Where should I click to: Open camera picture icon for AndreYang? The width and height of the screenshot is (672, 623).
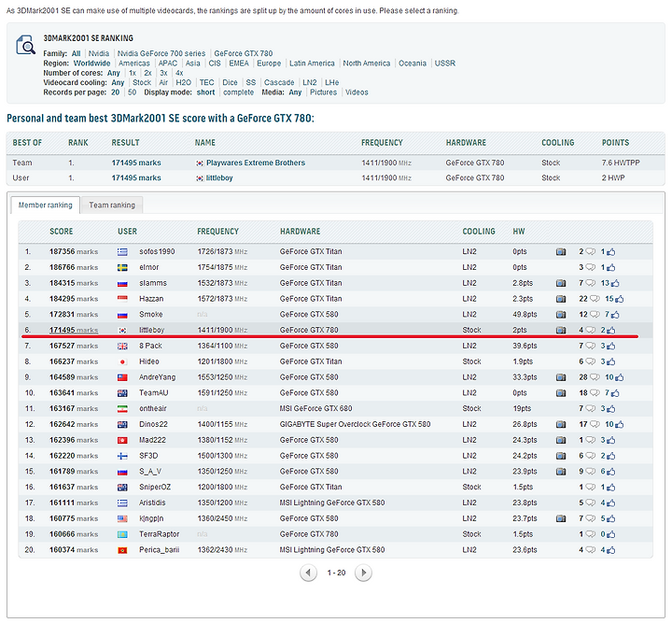point(561,377)
